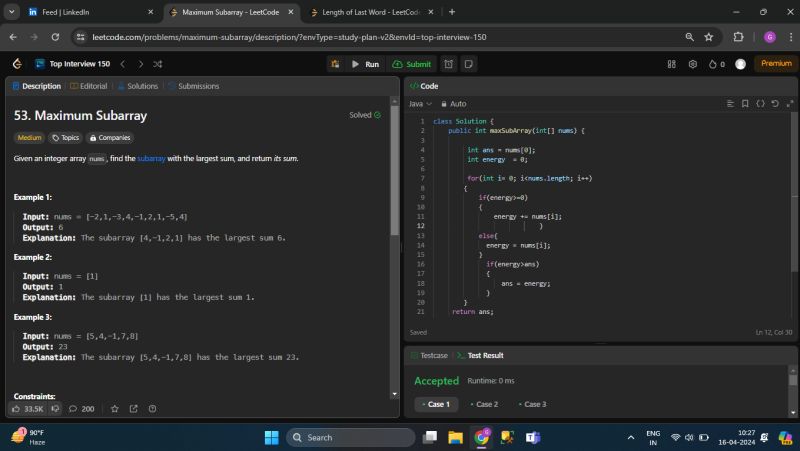The image size is (800, 451).
Task: Click the streak fire counter
Action: pos(717,64)
